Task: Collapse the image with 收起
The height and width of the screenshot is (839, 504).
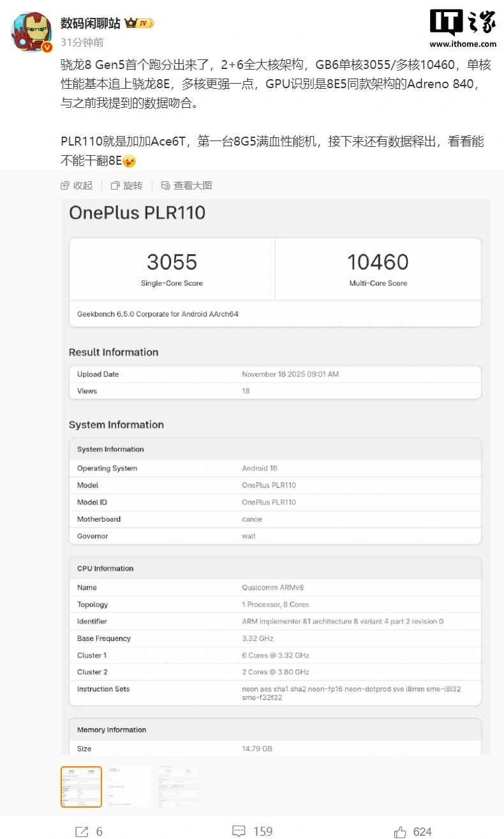Action: pos(77,185)
